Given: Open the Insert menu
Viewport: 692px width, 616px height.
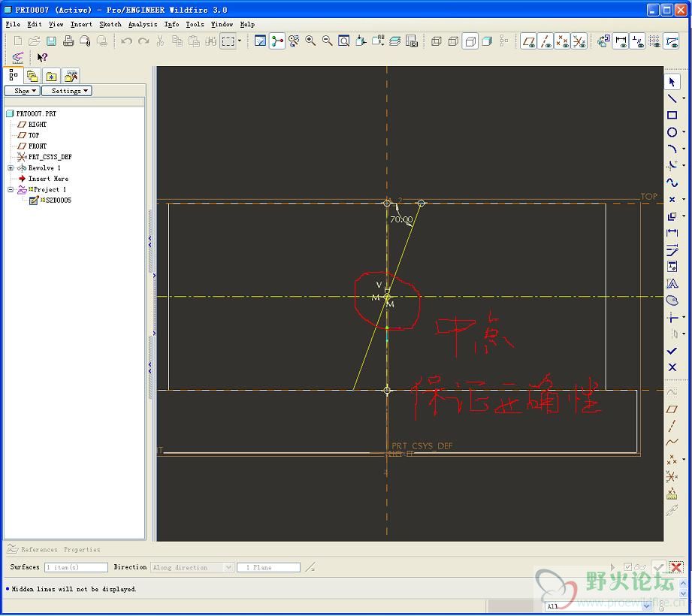Looking at the screenshot, I should point(81,24).
